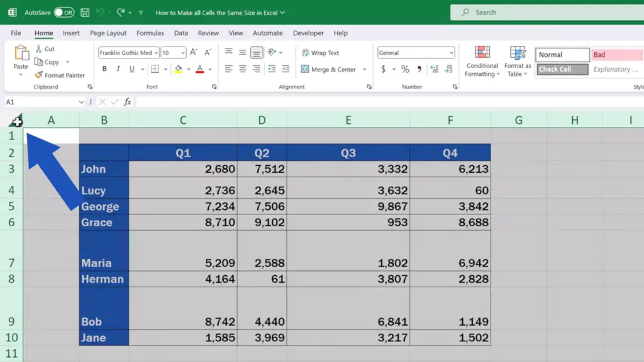Toggle Wrap Text for selected cells
This screenshot has height=362, width=644.
(x=320, y=53)
